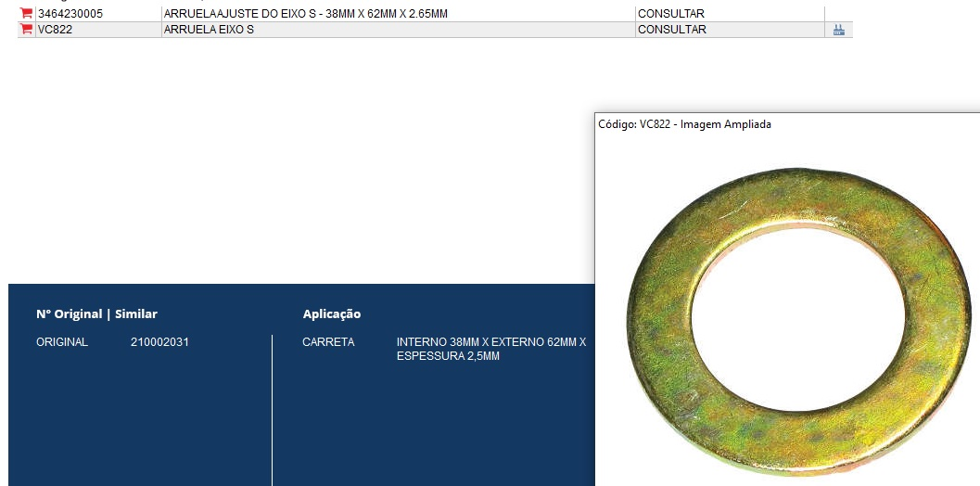980x486 pixels.
Task: Click description ARRUELA AJUSTE DO EIXO S
Action: tap(305, 14)
